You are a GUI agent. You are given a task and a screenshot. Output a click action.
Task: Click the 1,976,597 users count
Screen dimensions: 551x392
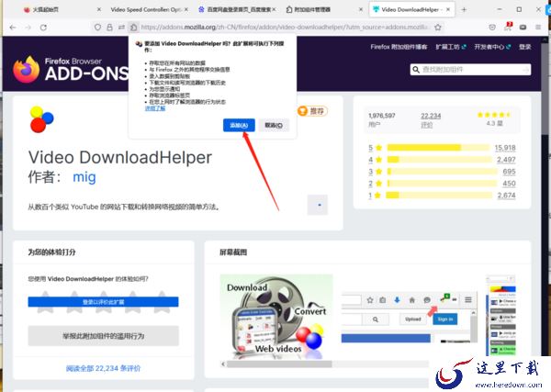[x=382, y=116]
